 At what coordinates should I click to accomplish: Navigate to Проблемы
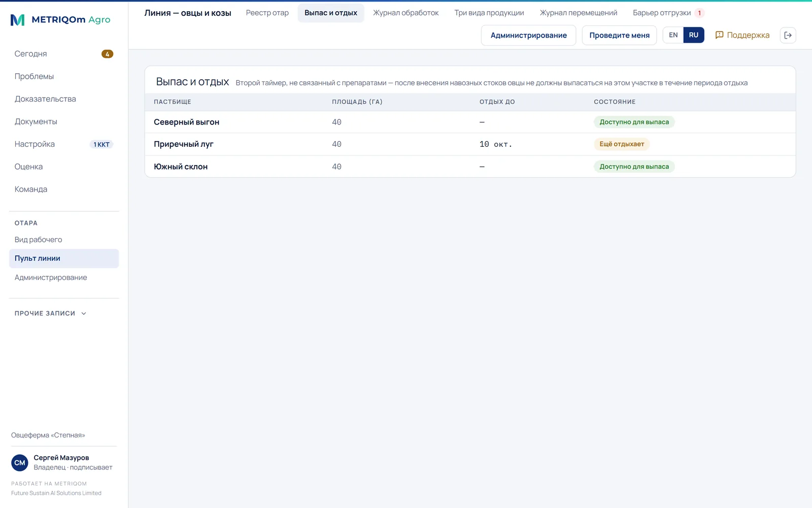[x=64, y=76]
